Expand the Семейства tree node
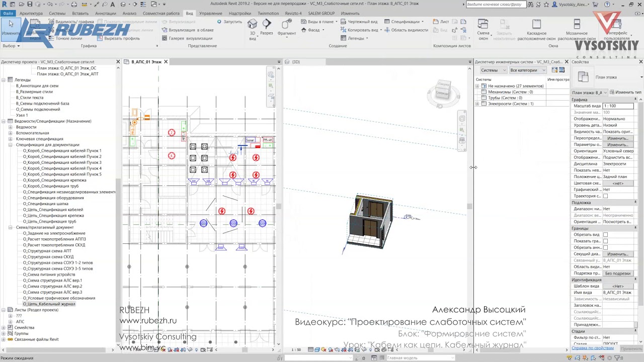 click(4, 328)
